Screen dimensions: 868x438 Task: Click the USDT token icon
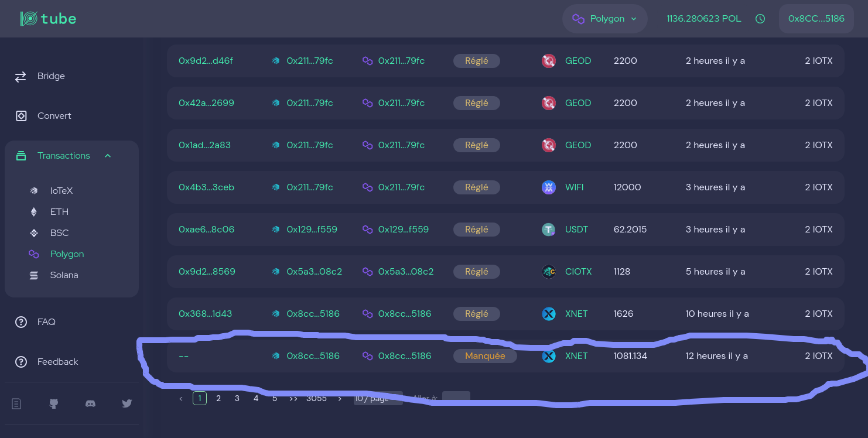(x=549, y=230)
